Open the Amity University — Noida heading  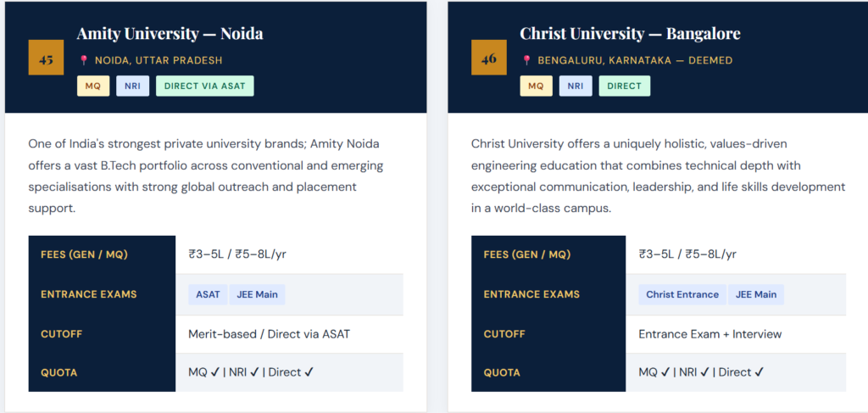(x=170, y=34)
